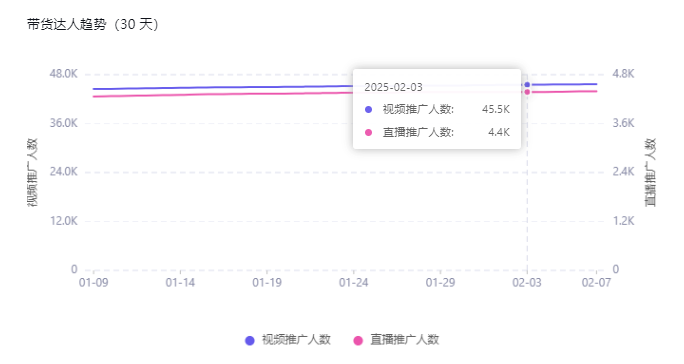Click the 01-09 x-axis date label
684x364 pixels.
(x=93, y=283)
